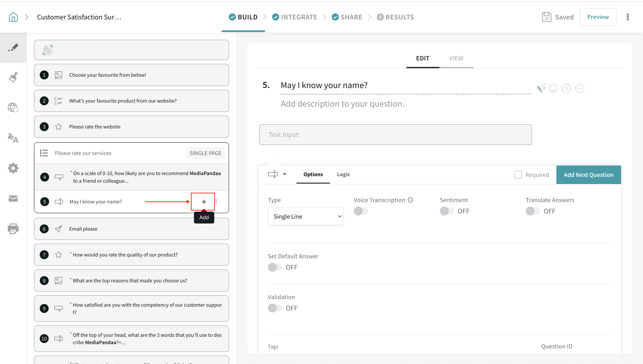Image resolution: width=643 pixels, height=364 pixels.
Task: Switch to the VIEW tab
Action: tap(456, 58)
